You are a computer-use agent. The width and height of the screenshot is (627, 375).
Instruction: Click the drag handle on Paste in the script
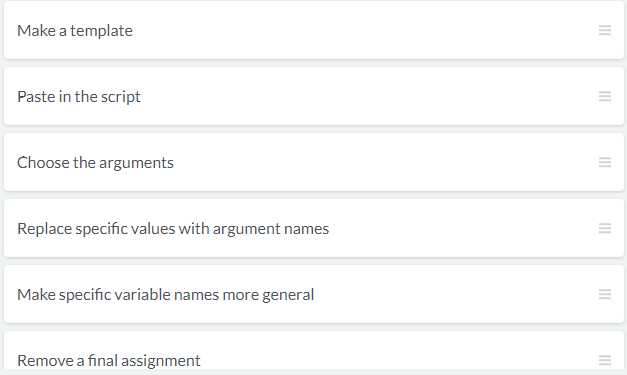point(605,96)
